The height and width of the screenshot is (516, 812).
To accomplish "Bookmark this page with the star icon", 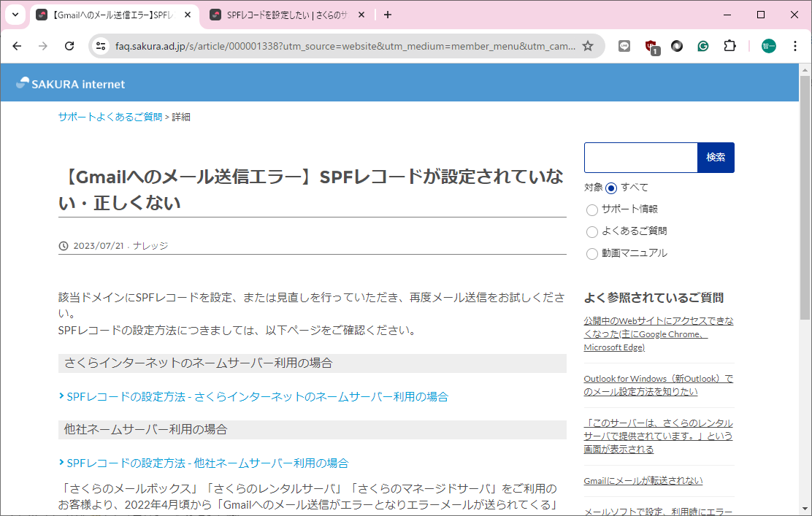I will click(588, 46).
